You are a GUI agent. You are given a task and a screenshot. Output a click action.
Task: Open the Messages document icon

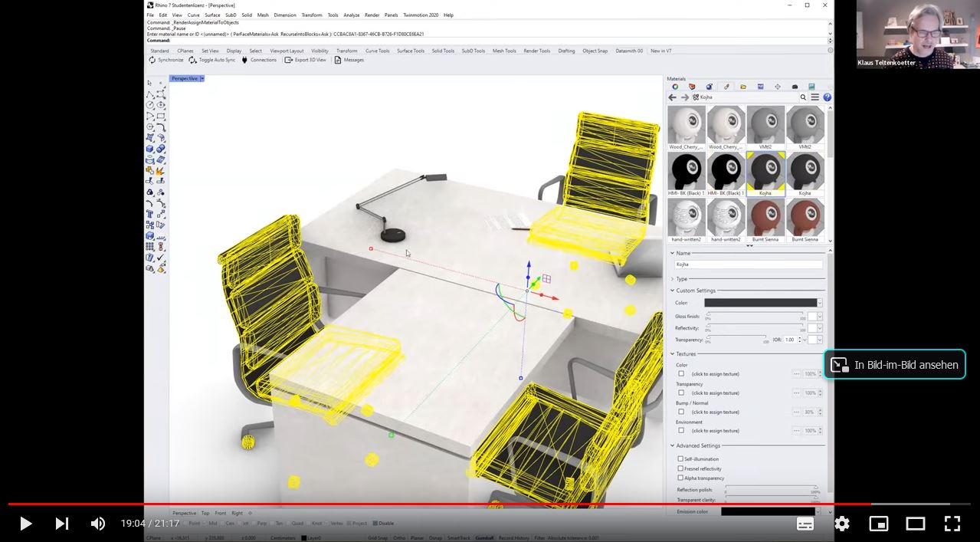337,60
